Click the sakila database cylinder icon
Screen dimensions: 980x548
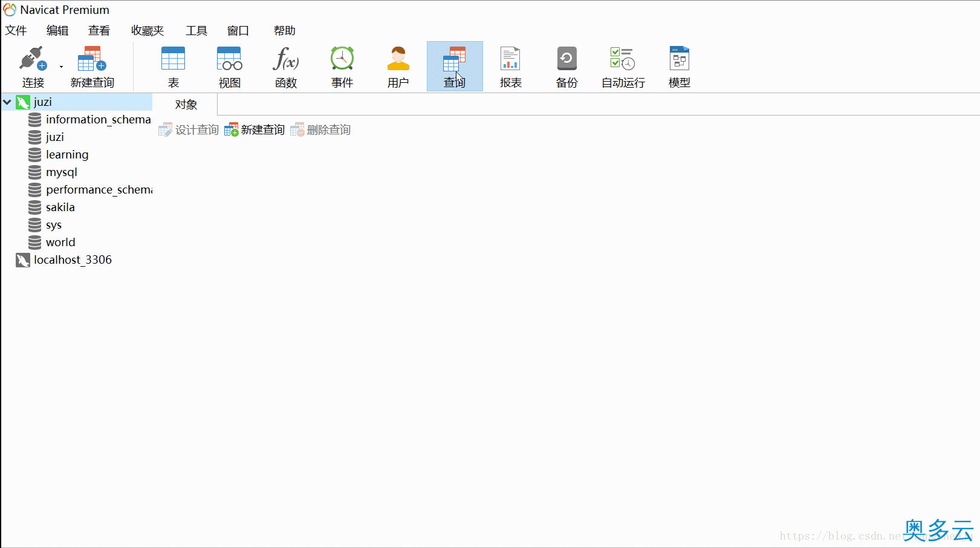(35, 207)
